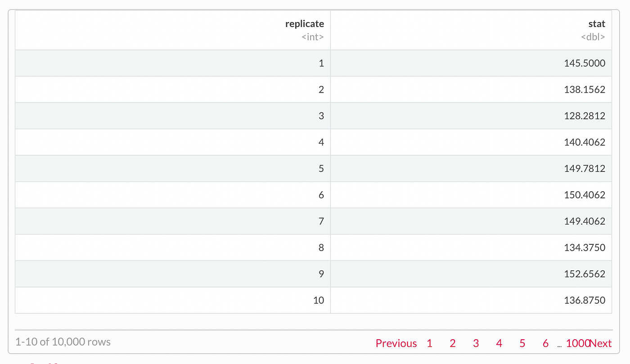Select the row with stat 145.5000
The height and width of the screenshot is (364, 630).
point(585,63)
